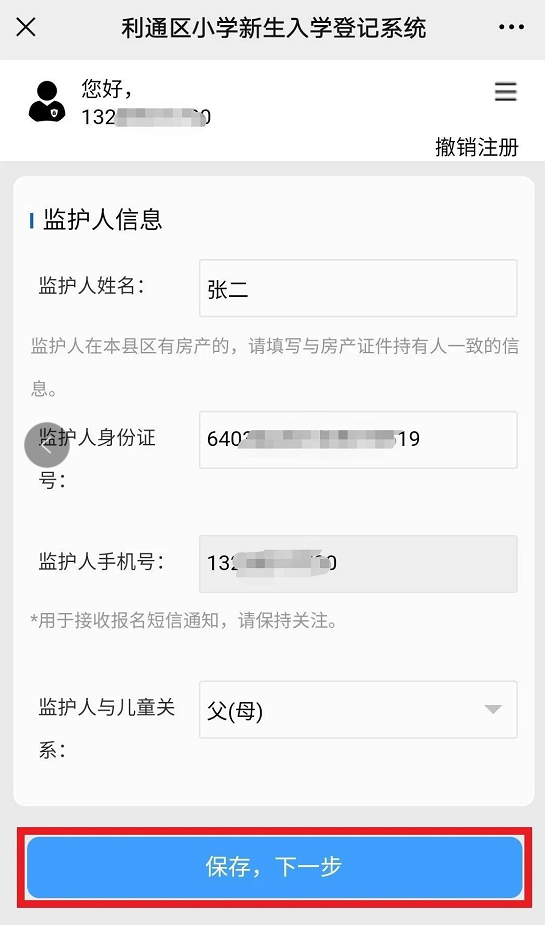Click the hint about 房产证件持有人 information
Image resolution: width=545 pixels, height=925 pixels.
275,368
